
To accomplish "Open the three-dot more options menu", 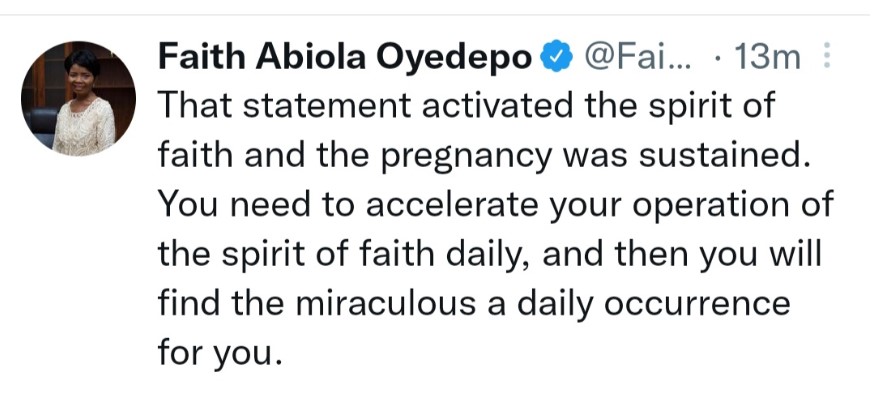I will click(827, 56).
